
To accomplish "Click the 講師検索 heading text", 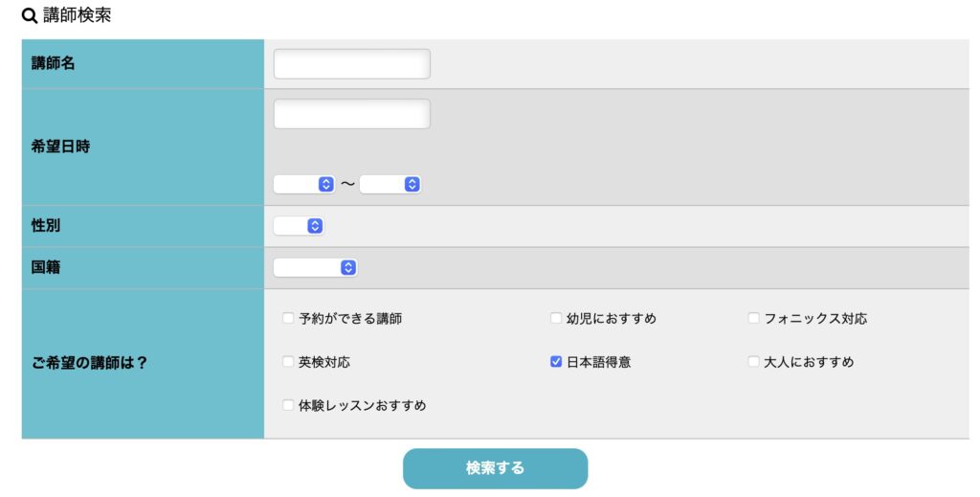I will pos(77,16).
